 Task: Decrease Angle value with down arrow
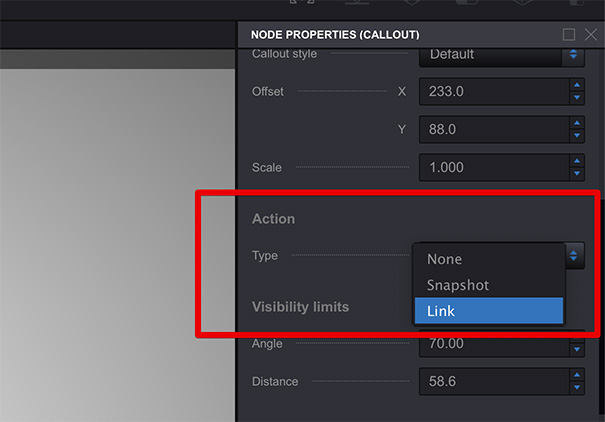coord(577,349)
